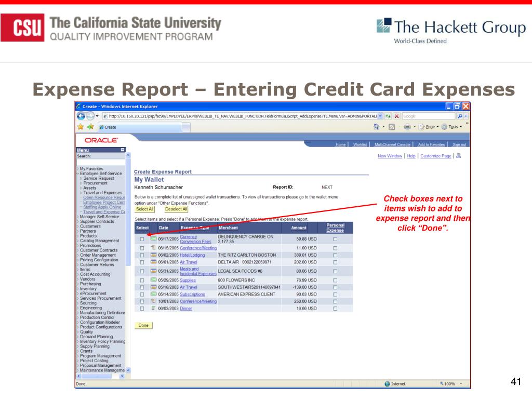Click Sign out in the header

459,144
